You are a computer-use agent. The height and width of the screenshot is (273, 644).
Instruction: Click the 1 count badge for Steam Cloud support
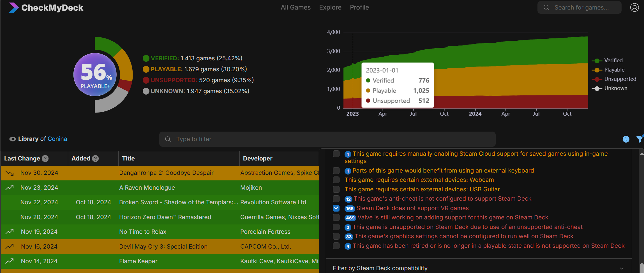tap(348, 154)
